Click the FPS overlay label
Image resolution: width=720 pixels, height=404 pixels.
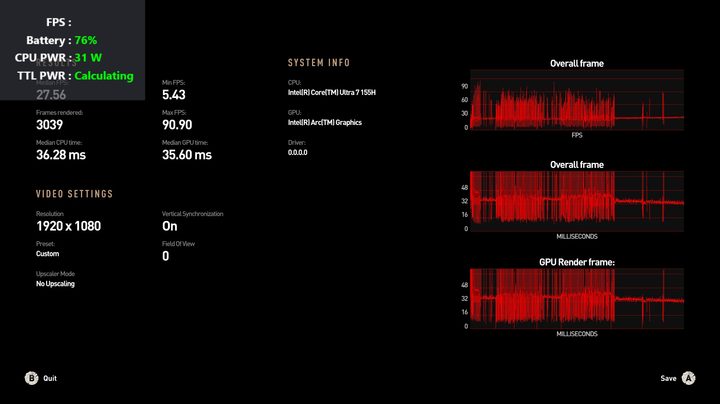pos(58,22)
